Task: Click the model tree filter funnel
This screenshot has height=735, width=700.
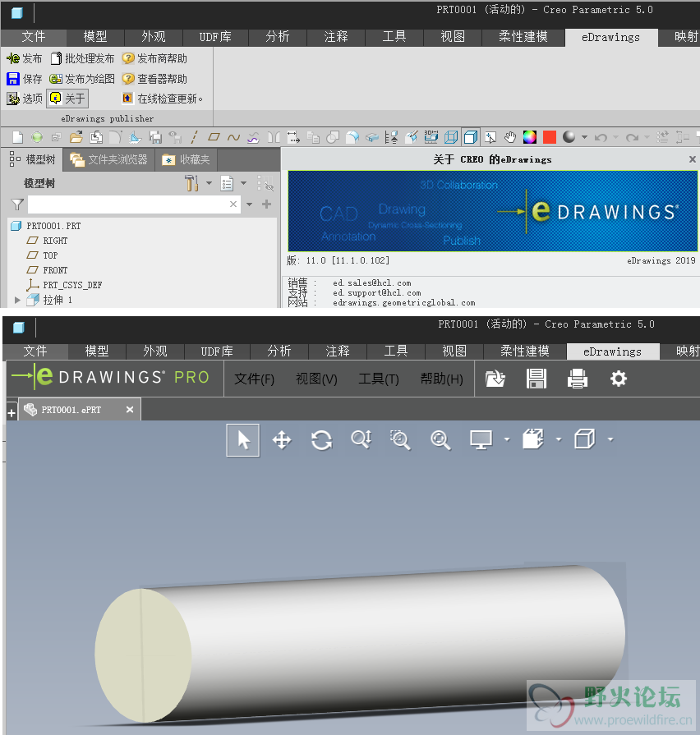Action: (17, 204)
